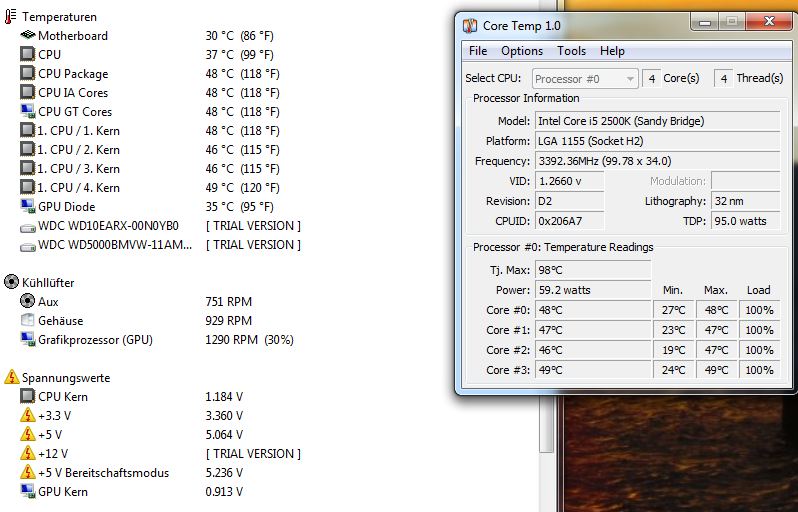This screenshot has width=798, height=512.
Task: Click the WDC WD10EARX drive icon
Action: point(27,227)
